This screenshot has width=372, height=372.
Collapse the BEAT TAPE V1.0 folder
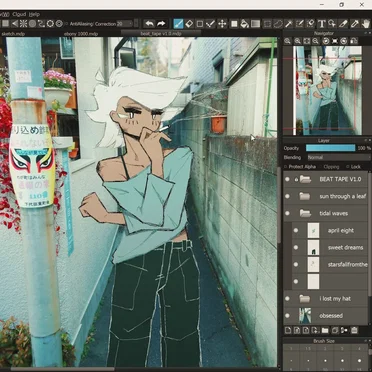[305, 179]
